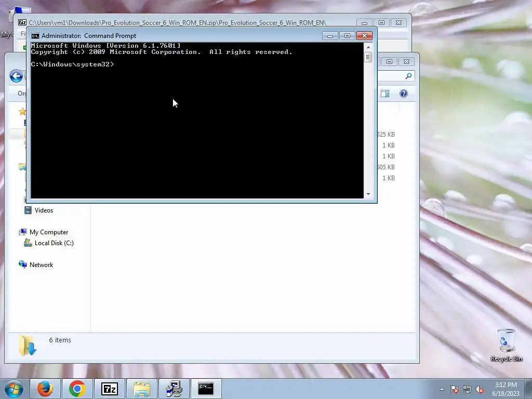The width and height of the screenshot is (532, 399).
Task: Minimize the Command Prompt window
Action: point(330,36)
